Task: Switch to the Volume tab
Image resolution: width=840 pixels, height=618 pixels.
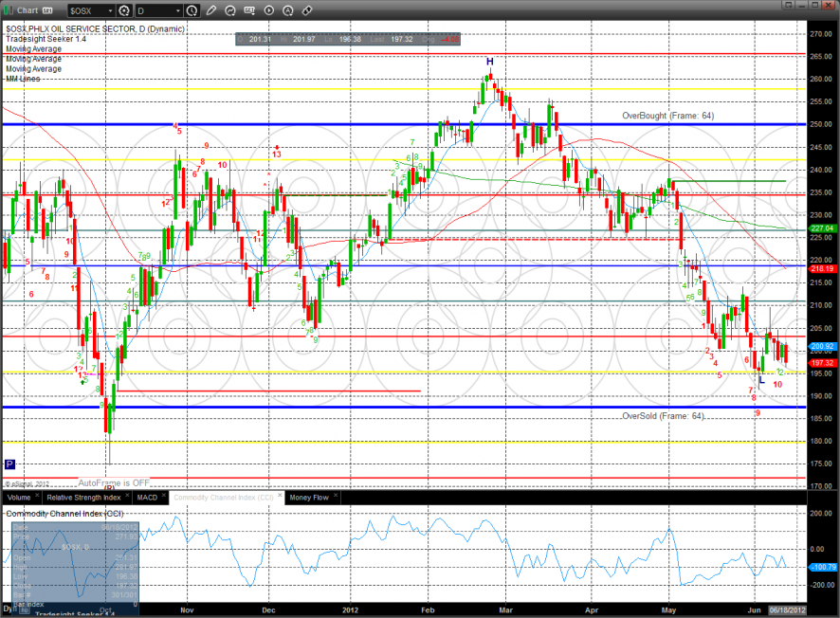Action: (18, 497)
